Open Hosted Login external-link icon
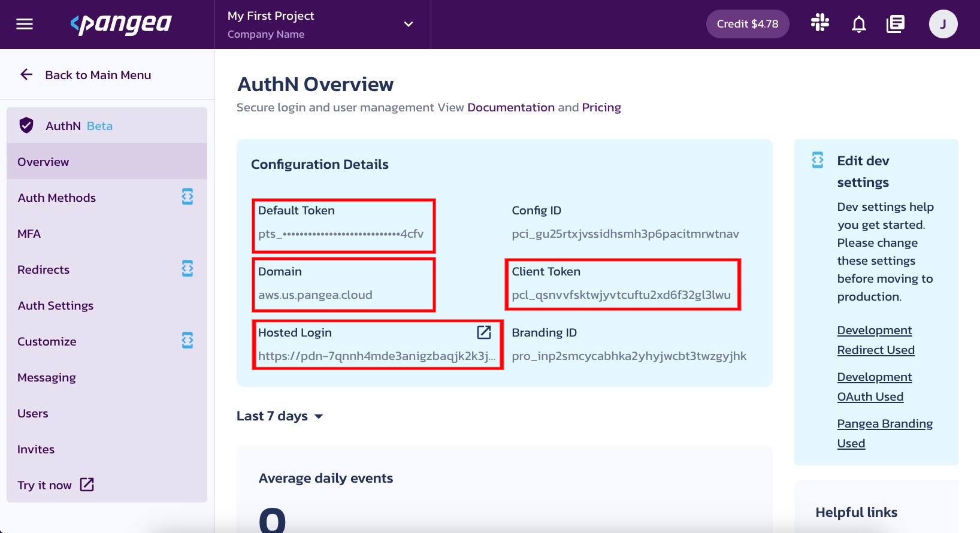Screen dimensions: 980x533 click(x=484, y=332)
